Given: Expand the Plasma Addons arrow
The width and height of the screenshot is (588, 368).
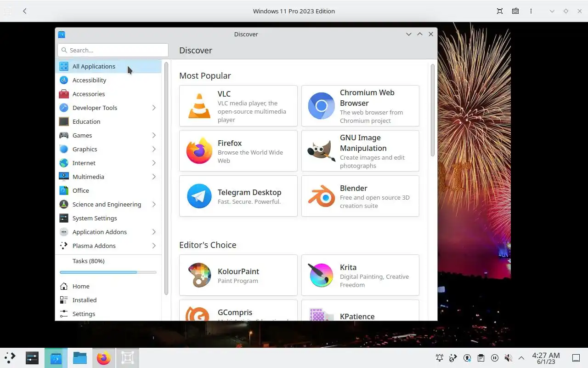Looking at the screenshot, I should point(154,246).
